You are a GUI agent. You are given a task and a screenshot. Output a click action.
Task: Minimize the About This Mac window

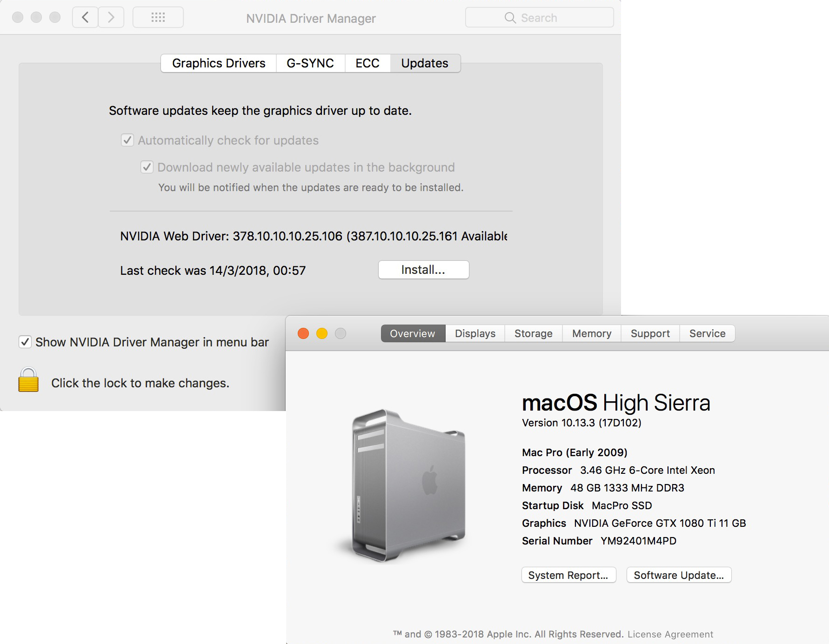pos(322,333)
